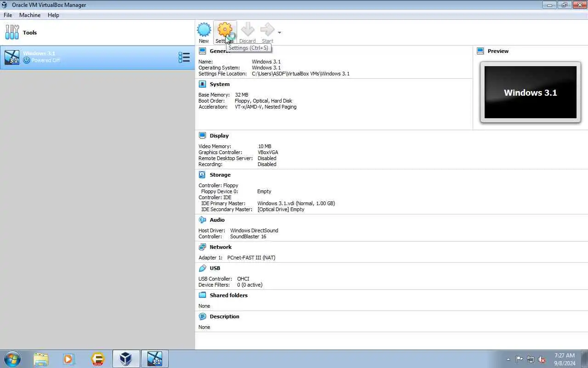Click the settings file location path

pos(300,74)
